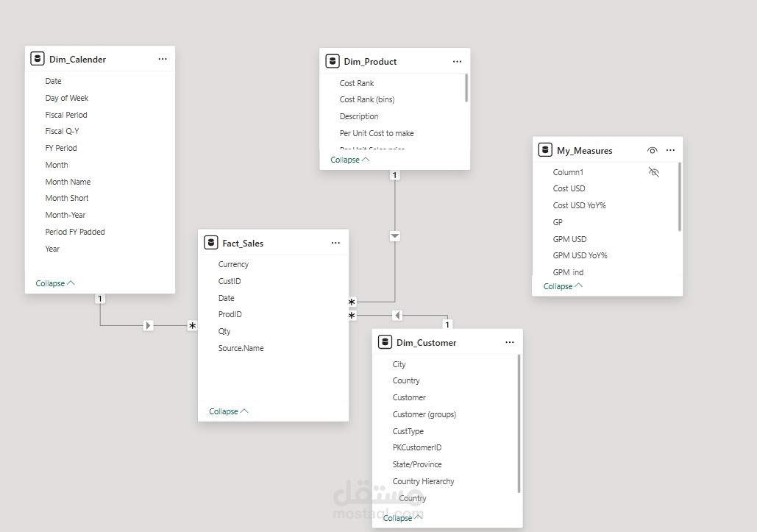Image resolution: width=757 pixels, height=532 pixels.
Task: Toggle the hidden eye icon for Column1
Action: click(654, 172)
